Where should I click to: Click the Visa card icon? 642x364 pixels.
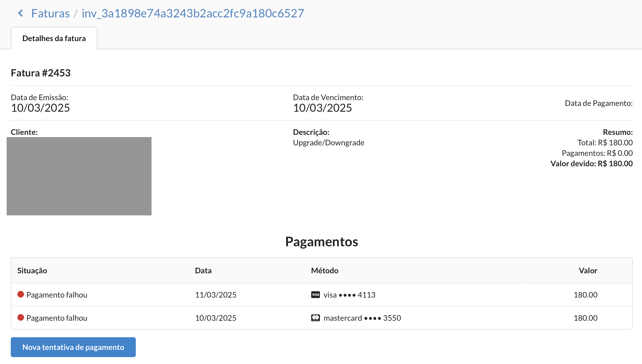[315, 295]
